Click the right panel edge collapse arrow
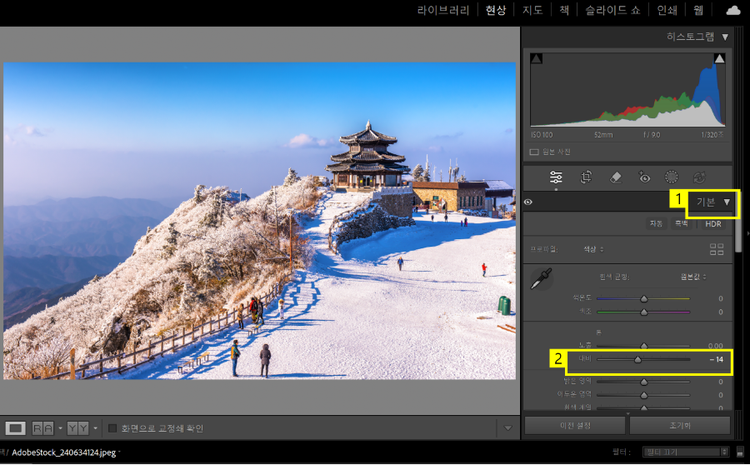Screen dimensions: 750x465 pos(748,234)
